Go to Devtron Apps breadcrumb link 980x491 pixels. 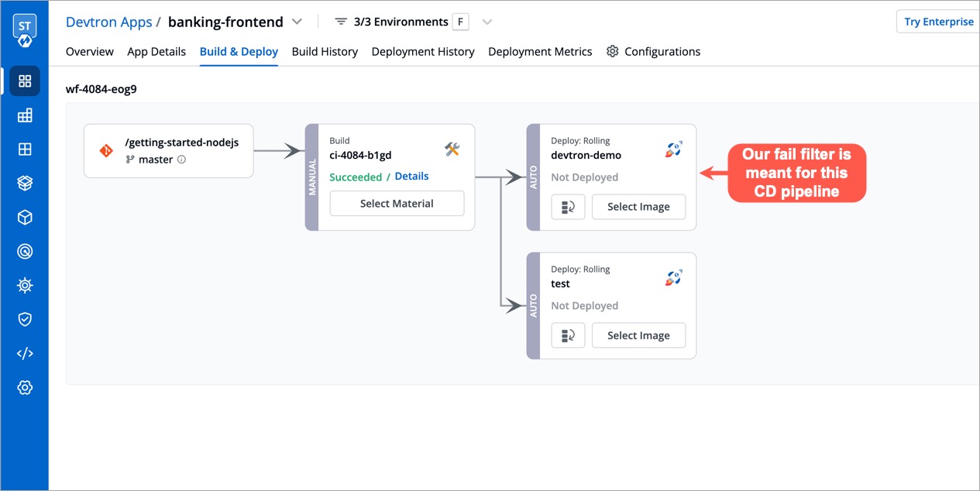click(109, 22)
